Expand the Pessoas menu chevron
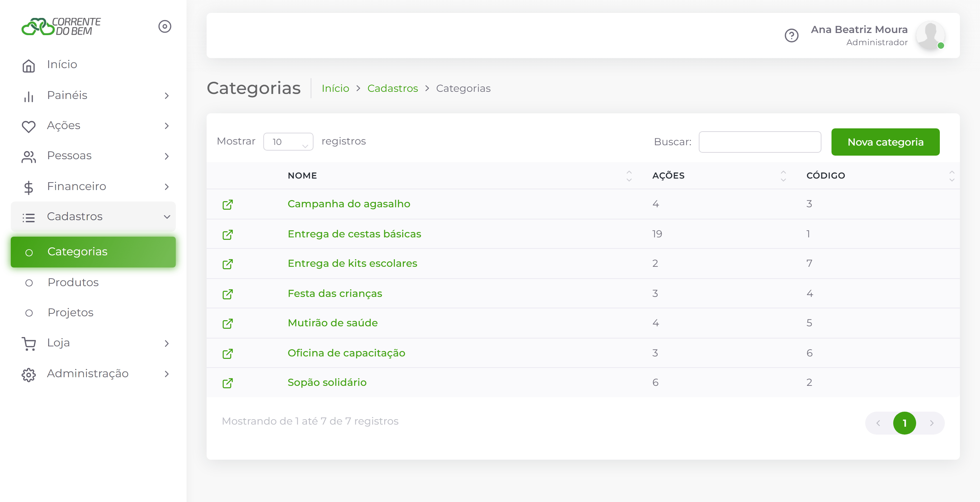Viewport: 980px width, 502px height. pyautogui.click(x=167, y=156)
